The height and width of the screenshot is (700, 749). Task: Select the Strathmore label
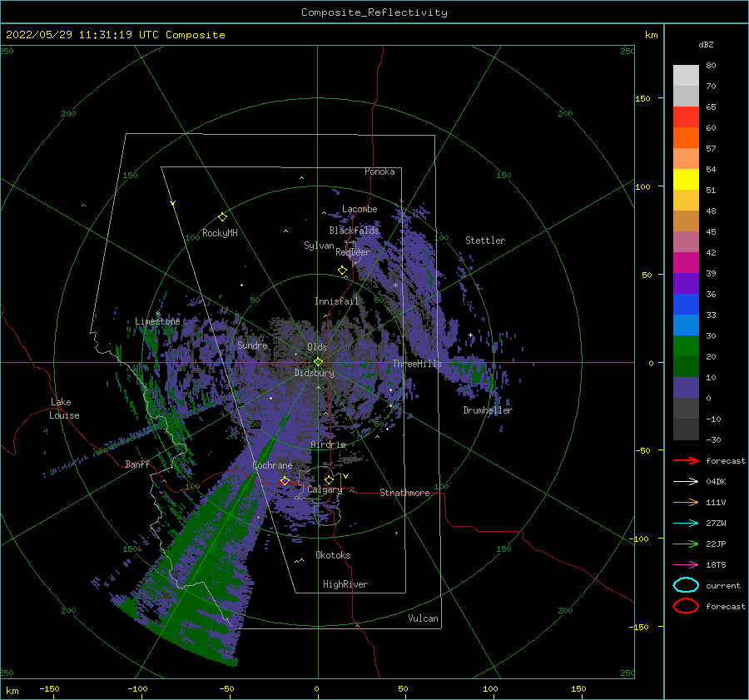[x=404, y=493]
